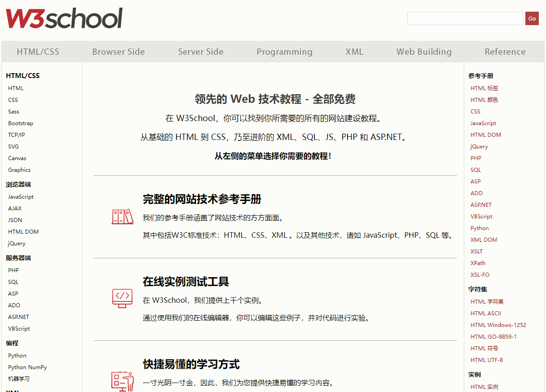Screen dimensions: 546x392
Task: Open ASP tutorial in left sidebar
Action: click(x=13, y=294)
